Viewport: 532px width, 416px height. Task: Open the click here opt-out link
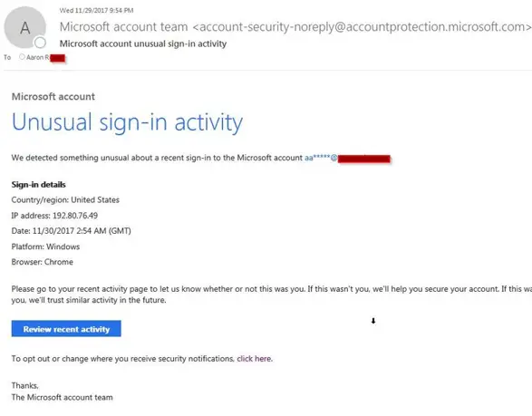pos(254,359)
